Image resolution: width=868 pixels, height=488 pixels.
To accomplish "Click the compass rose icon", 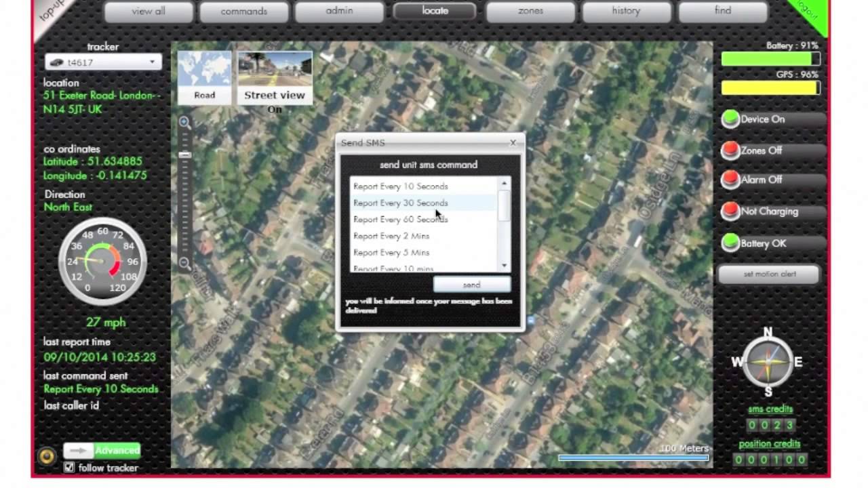I will [768, 362].
